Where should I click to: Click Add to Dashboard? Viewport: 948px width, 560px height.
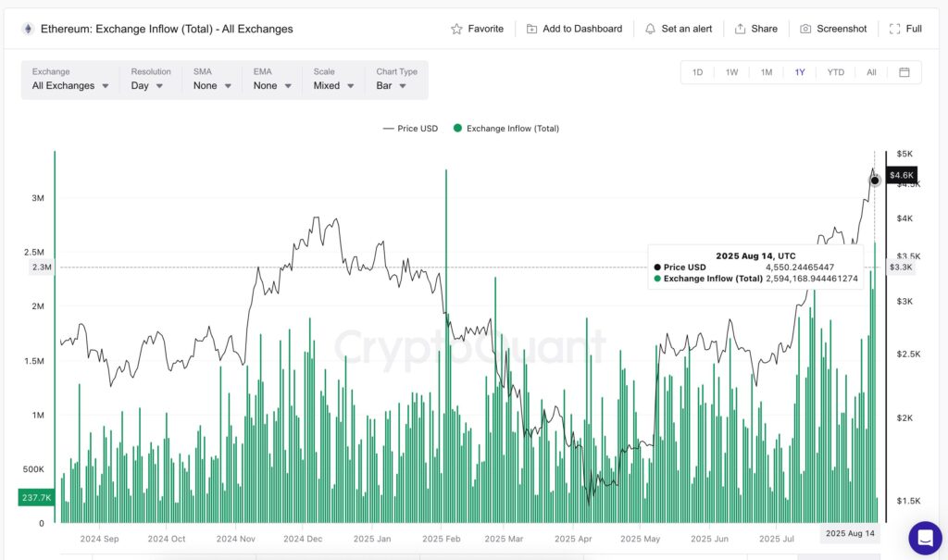click(574, 29)
